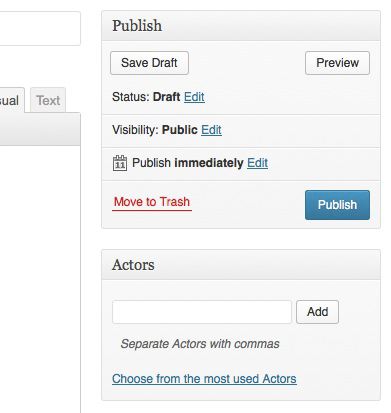The width and height of the screenshot is (391, 413).
Task: Click inside the editor content area
Action: click(x=40, y=279)
